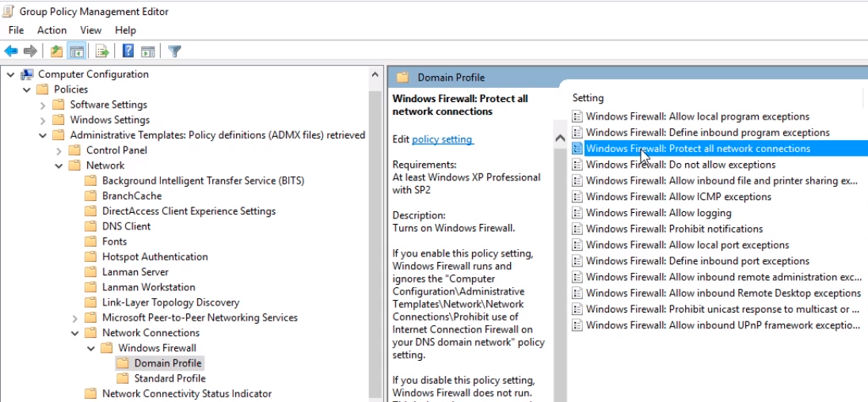Select Standard Profile in the tree
Image resolution: width=868 pixels, height=402 pixels.
click(x=170, y=378)
